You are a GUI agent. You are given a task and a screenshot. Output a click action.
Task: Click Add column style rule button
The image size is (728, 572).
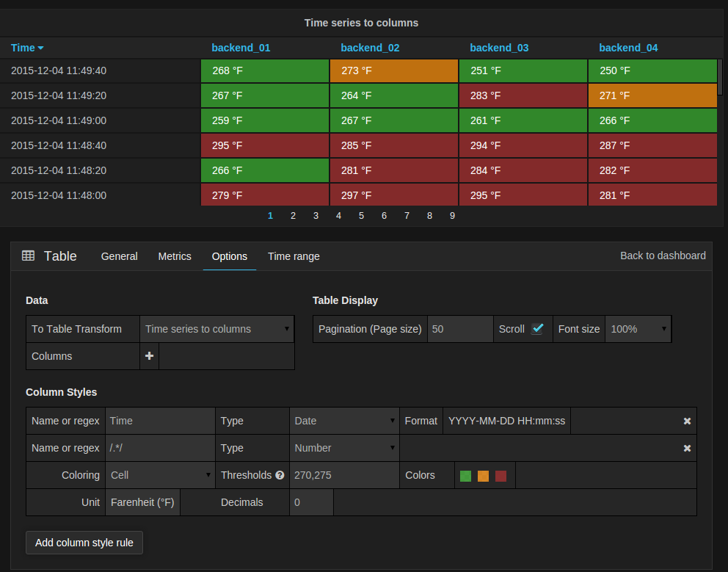pos(84,543)
